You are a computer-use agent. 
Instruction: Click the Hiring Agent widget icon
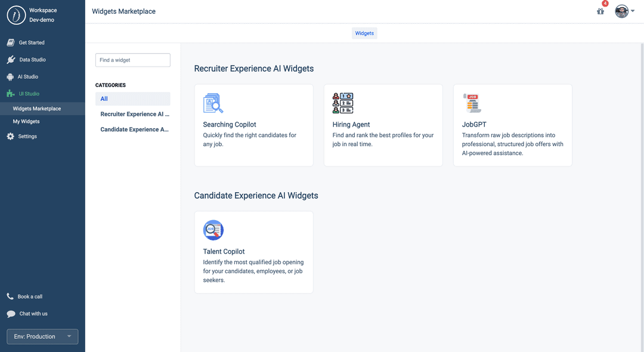(x=343, y=103)
